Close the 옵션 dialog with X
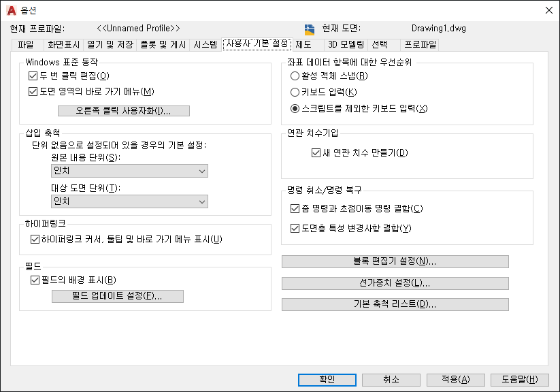This screenshot has height=392, width=560. pyautogui.click(x=549, y=10)
